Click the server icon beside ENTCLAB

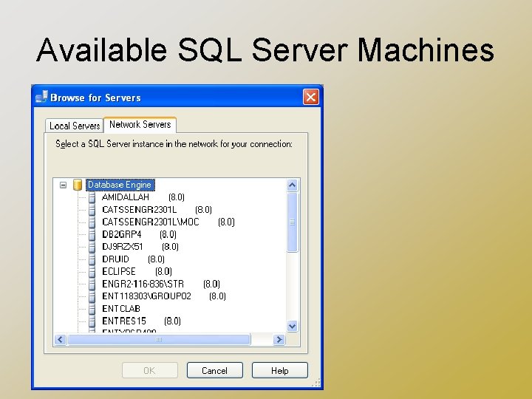coord(92,309)
